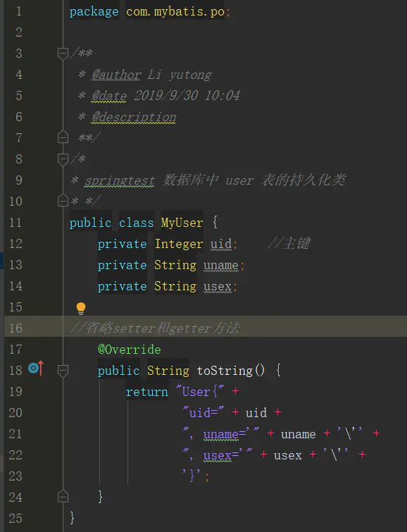Image resolution: width=407 pixels, height=532 pixels.
Task: Click the word springtest in the comment
Action: click(120, 180)
